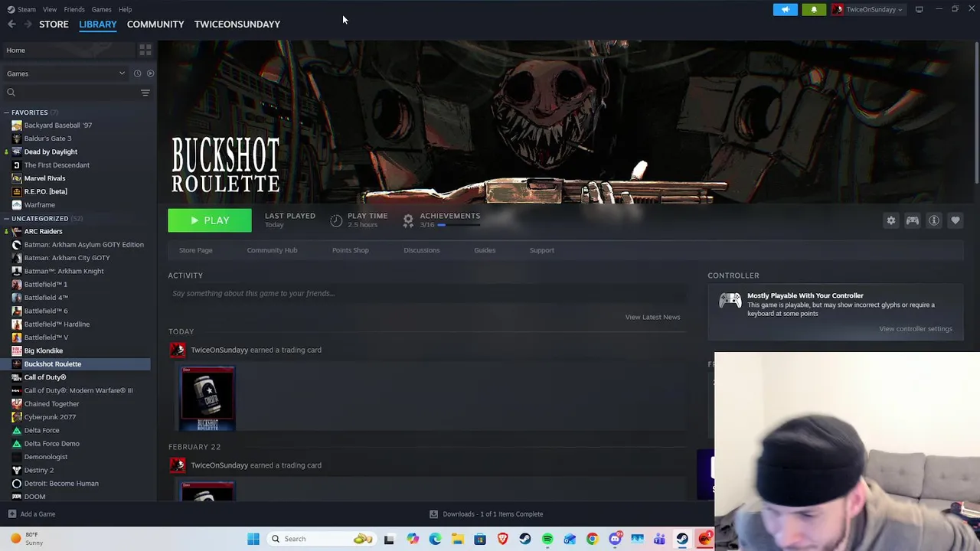Open today's trading card thumbnail
The image size is (980, 551).
click(207, 399)
